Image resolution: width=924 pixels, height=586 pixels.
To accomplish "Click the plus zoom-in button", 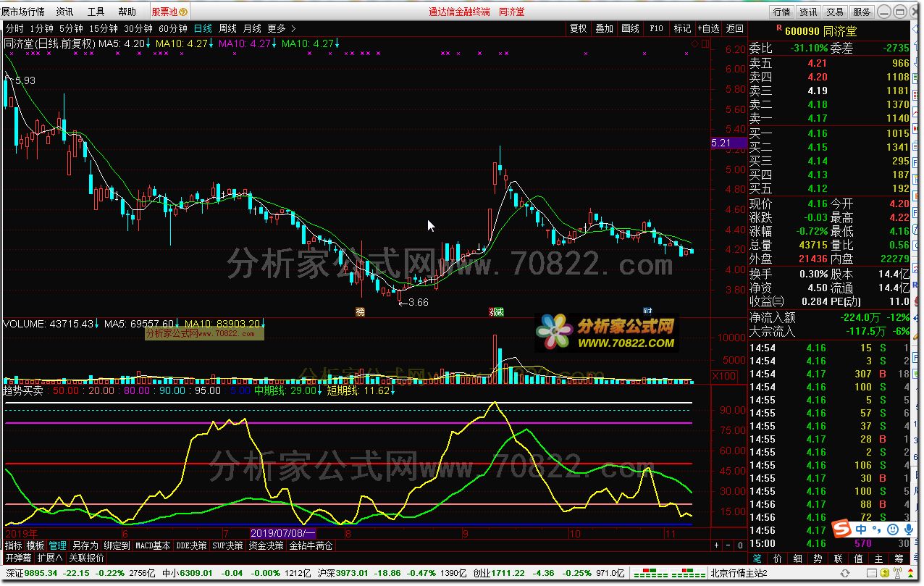I will click(716, 545).
